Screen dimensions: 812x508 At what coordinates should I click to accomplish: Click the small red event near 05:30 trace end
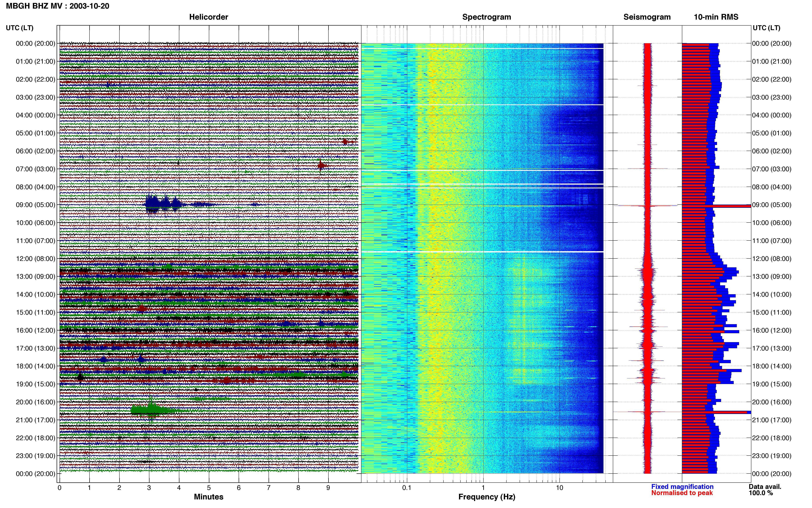pyautogui.click(x=345, y=142)
